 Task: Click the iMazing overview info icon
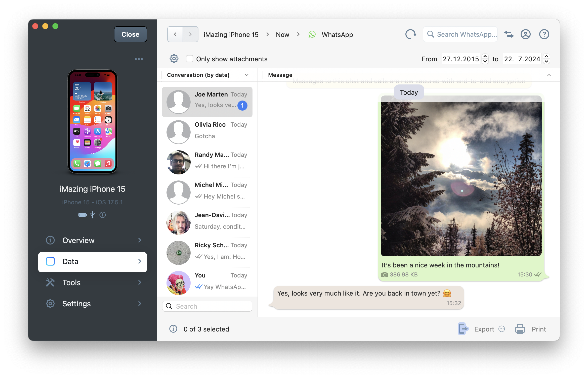tap(50, 240)
